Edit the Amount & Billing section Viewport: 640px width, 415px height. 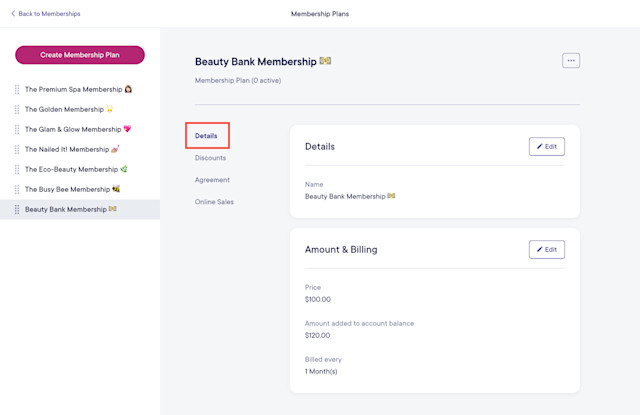coord(547,249)
